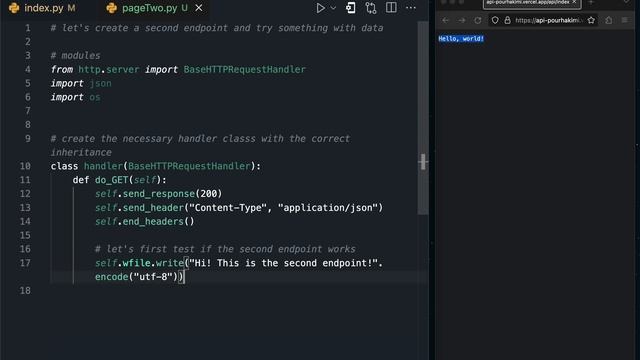Open the editor More Actions ellipsis
This screenshot has width=640, height=360.
pos(411,8)
